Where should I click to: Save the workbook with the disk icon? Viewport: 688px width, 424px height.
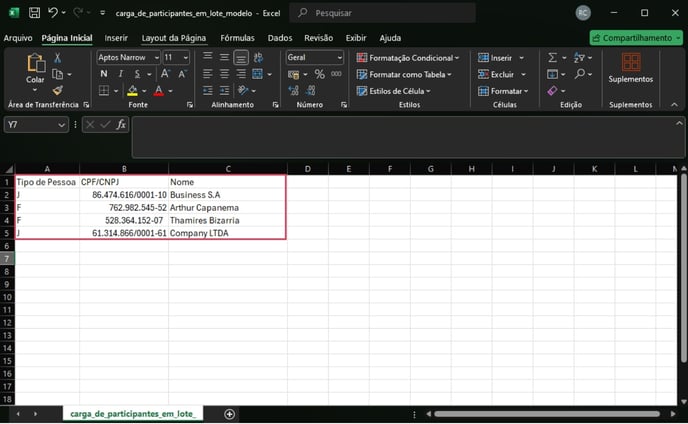click(34, 13)
